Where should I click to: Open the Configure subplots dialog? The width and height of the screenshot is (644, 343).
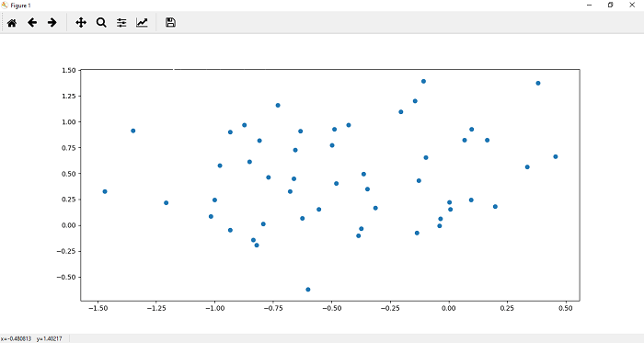(x=121, y=23)
